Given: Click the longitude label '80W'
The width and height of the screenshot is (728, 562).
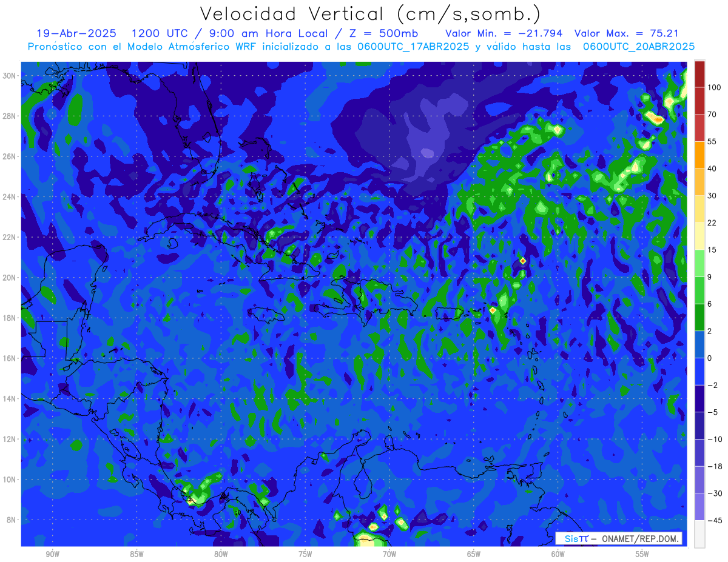Looking at the screenshot, I should pyautogui.click(x=221, y=554).
